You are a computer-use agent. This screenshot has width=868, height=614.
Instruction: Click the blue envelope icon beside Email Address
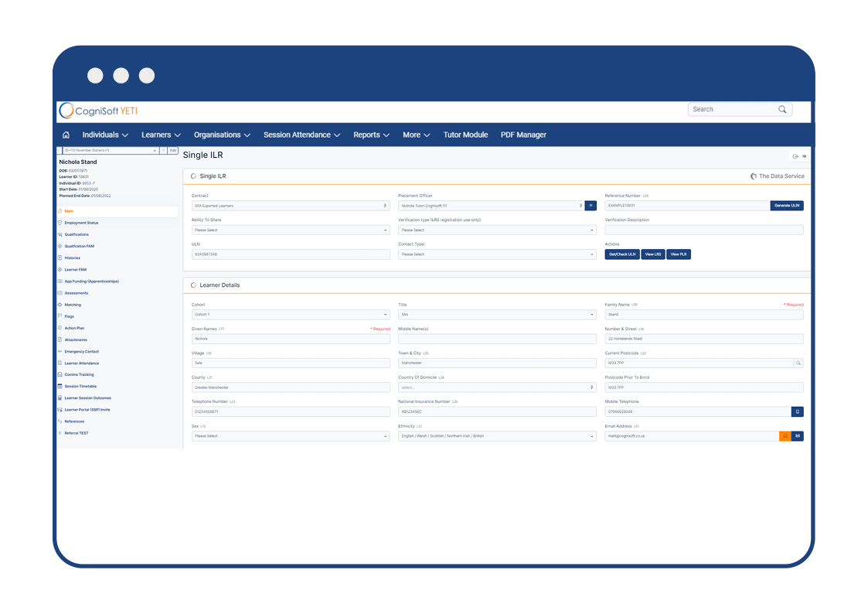point(797,436)
